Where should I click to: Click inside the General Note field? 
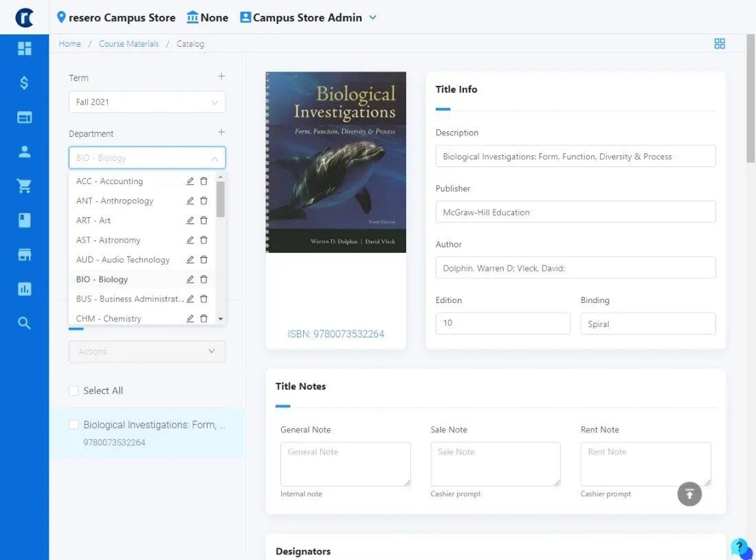point(346,463)
